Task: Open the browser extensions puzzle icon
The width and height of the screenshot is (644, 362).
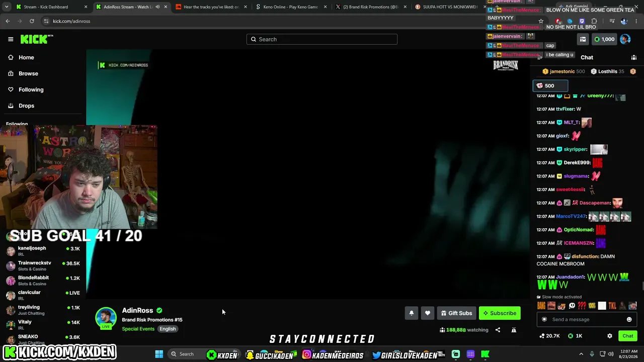Action: [x=594, y=21]
